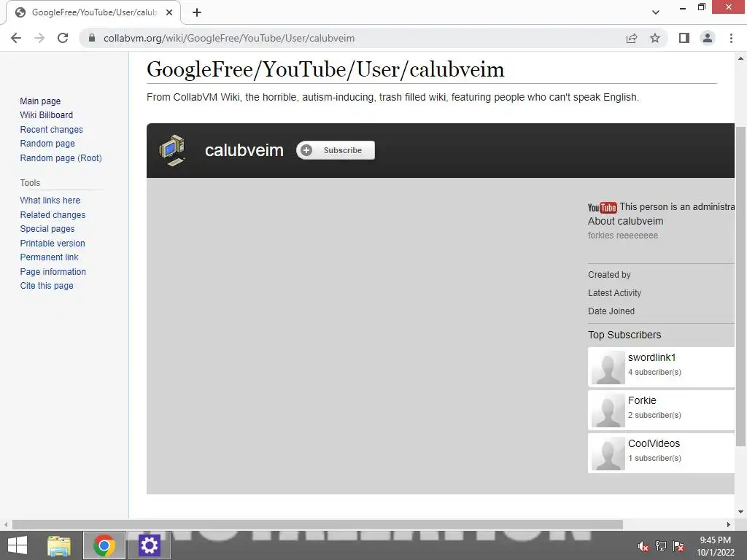This screenshot has height=560, width=747.
Task: Open the Windows Start menu
Action: 18,545
